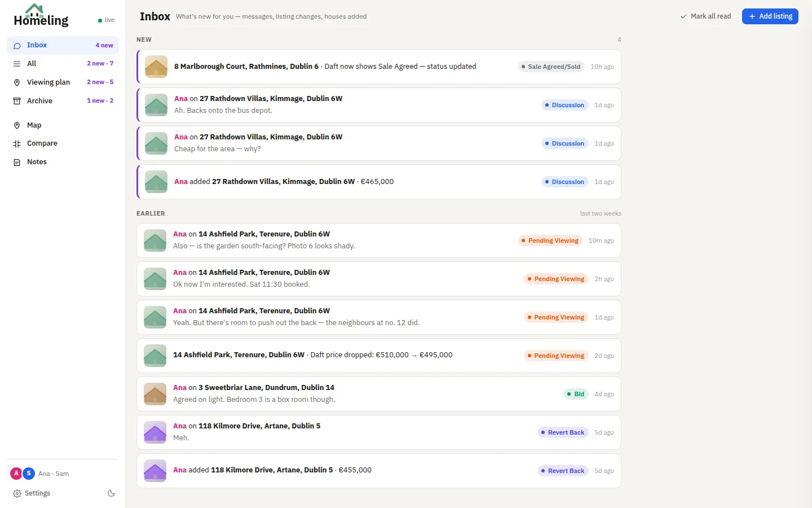Click the Ana · Sam household label
Screen dimensions: 812x508
[x=54, y=474]
